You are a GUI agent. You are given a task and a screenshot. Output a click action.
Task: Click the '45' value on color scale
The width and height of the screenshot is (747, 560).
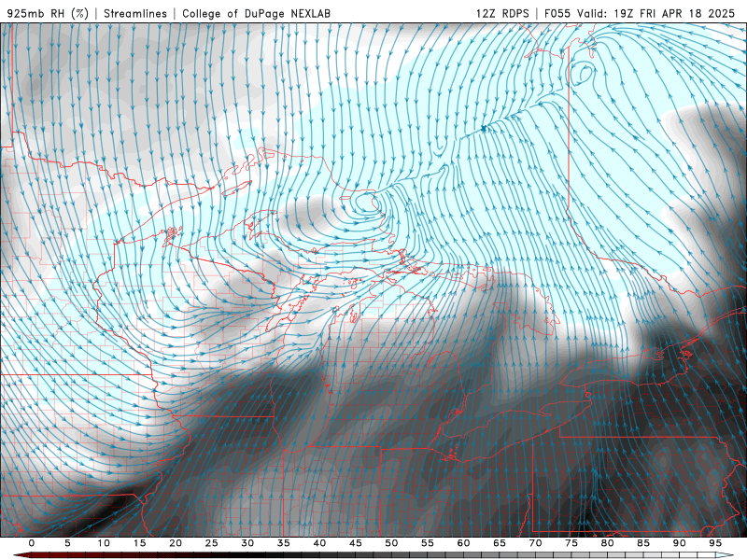click(x=356, y=543)
